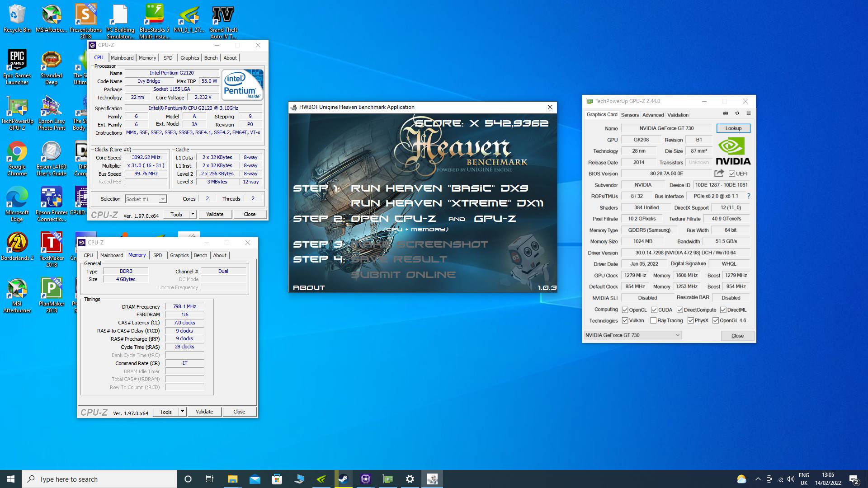
Task: Open Google Chrome desktop shortcut
Action: pos(17,159)
